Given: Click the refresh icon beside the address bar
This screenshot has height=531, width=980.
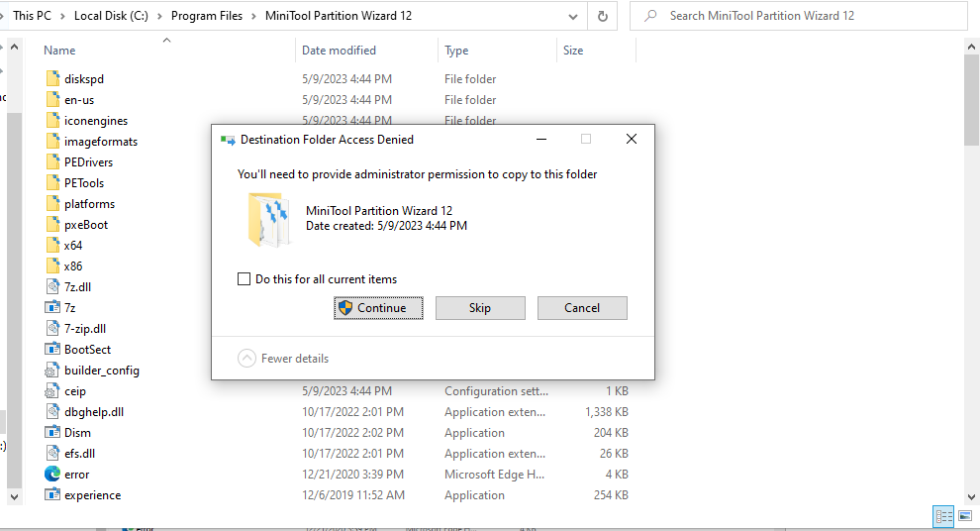Looking at the screenshot, I should click(x=603, y=16).
